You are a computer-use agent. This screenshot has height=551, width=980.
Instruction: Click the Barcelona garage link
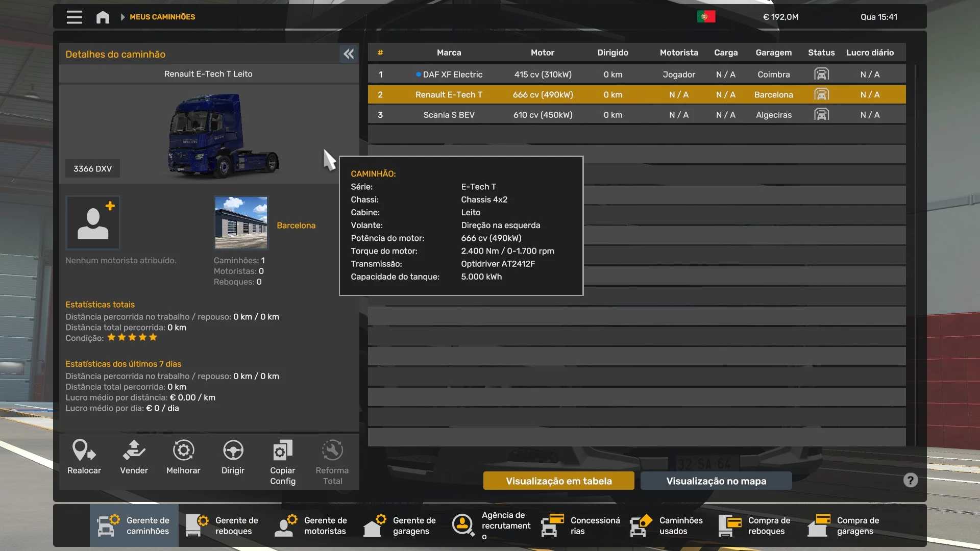tap(296, 226)
